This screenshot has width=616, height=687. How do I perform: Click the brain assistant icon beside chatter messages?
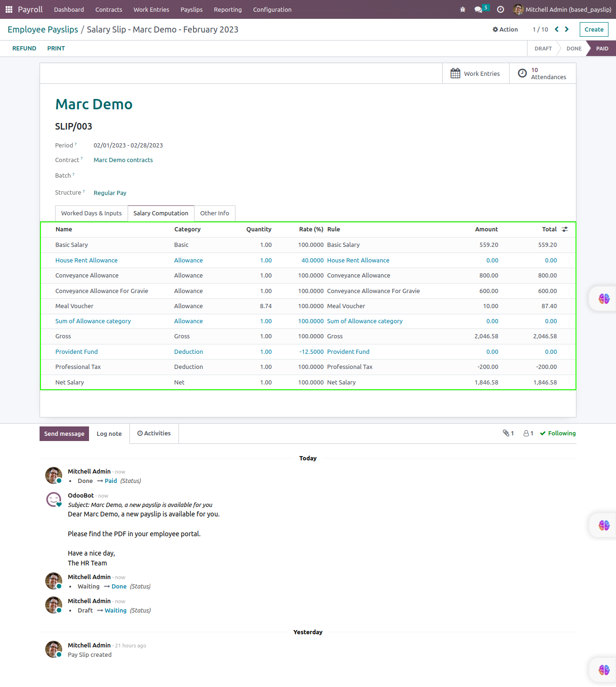point(604,525)
